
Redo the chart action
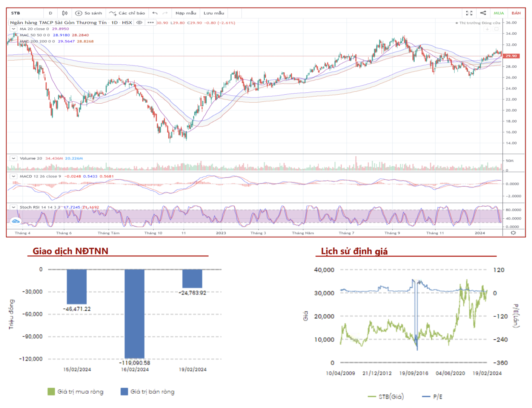click(165, 13)
